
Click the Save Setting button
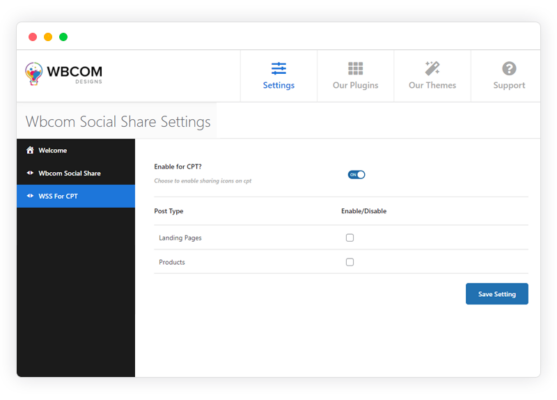pyautogui.click(x=497, y=294)
